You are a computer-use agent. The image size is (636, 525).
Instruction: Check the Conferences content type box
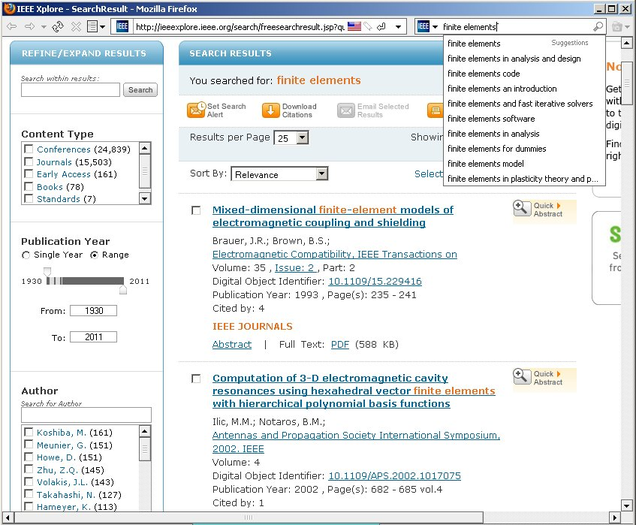click(28, 149)
